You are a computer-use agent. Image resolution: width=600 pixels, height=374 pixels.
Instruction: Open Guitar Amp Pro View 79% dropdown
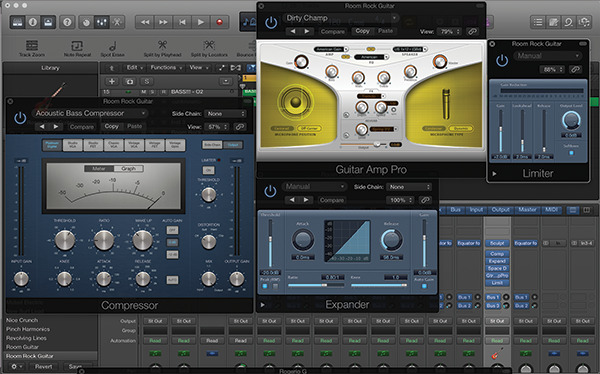pyautogui.click(x=449, y=31)
